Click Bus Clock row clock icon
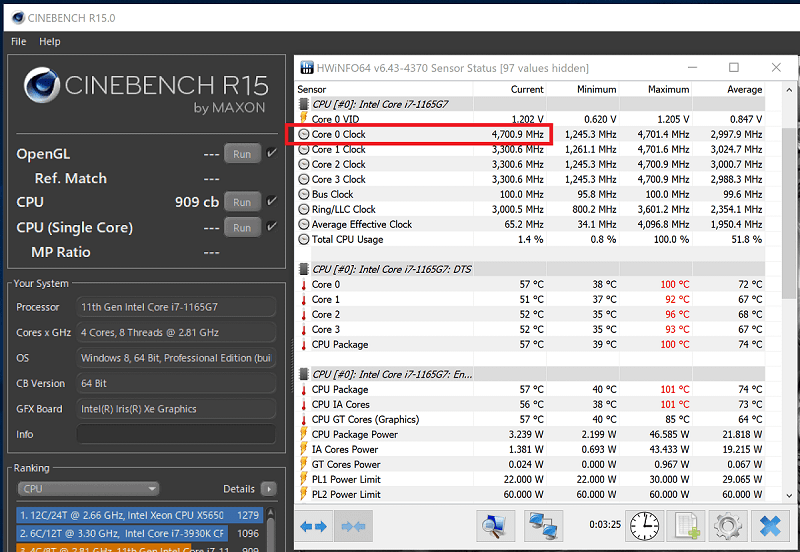 304,194
